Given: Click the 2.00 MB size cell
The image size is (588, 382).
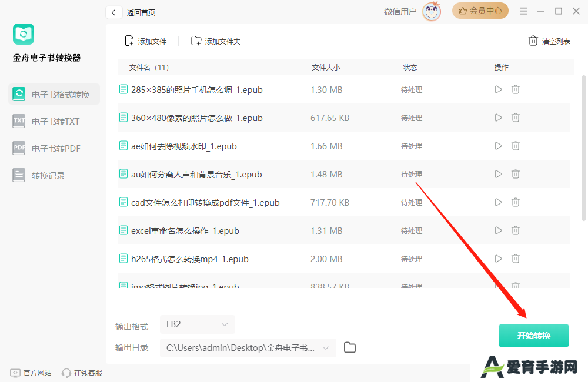Looking at the screenshot, I should (326, 259).
